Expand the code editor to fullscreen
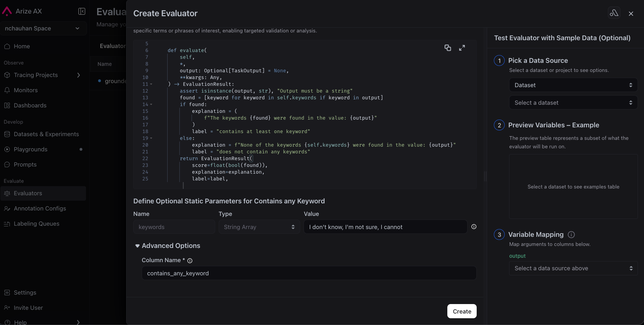Image resolution: width=644 pixels, height=325 pixels. 462,48
